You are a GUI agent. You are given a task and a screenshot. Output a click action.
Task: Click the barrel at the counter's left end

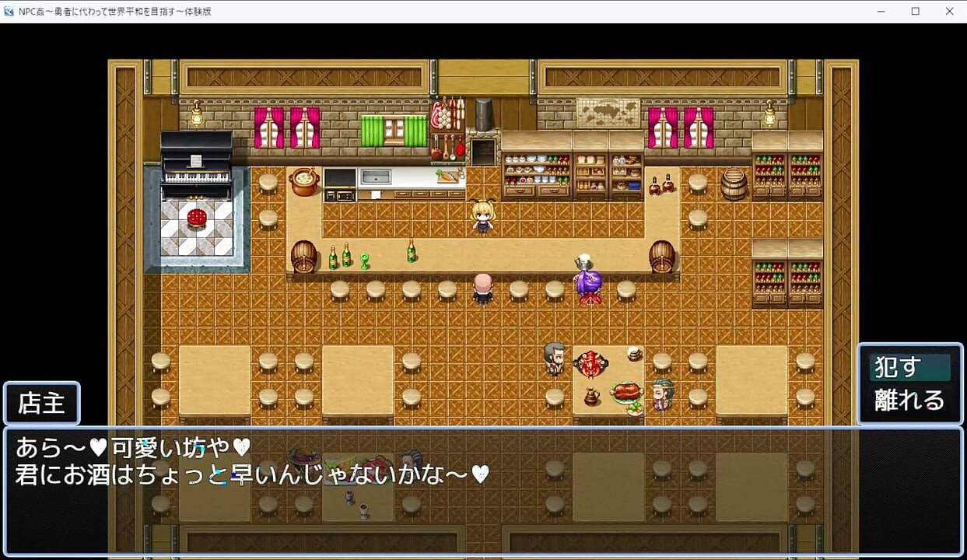tap(304, 257)
